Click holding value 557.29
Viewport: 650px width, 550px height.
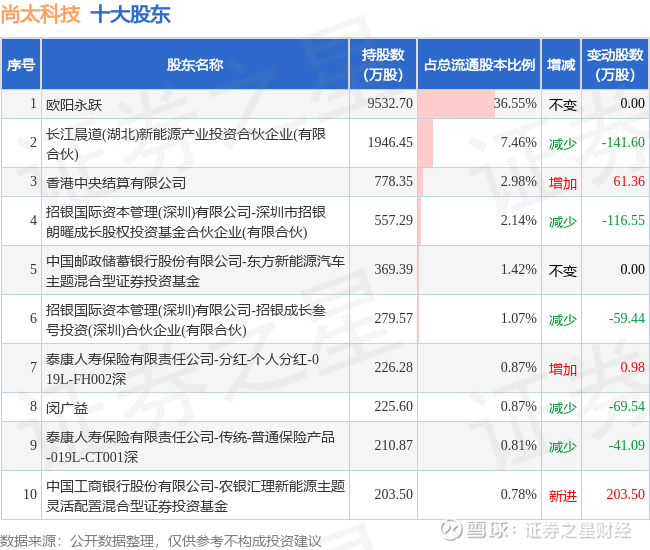pyautogui.click(x=393, y=220)
